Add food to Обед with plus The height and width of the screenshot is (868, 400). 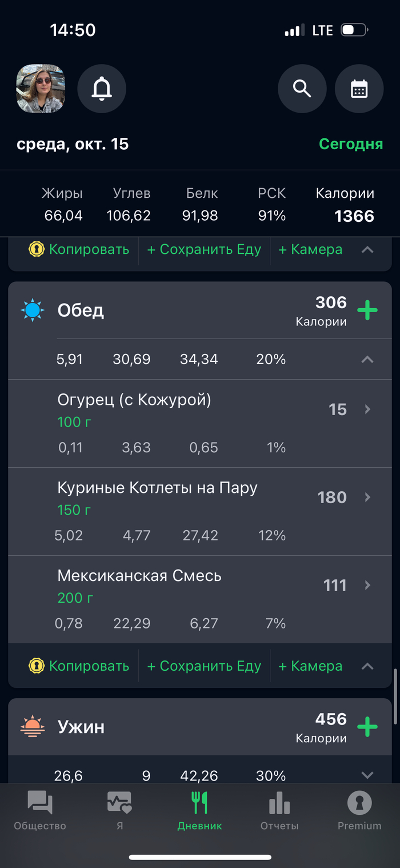(x=367, y=311)
